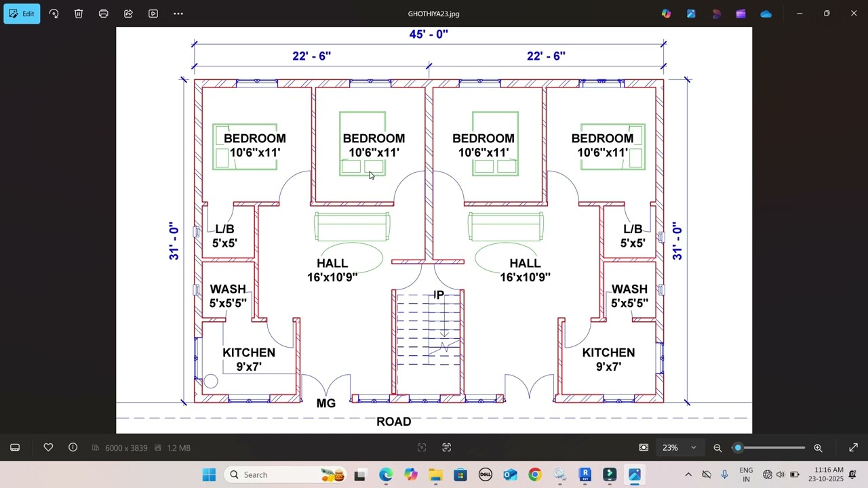Enter full screen with the expand icon

point(853,447)
